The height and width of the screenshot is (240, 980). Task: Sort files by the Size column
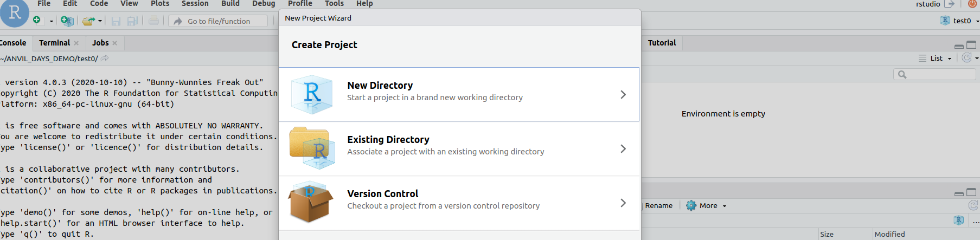pyautogui.click(x=827, y=234)
